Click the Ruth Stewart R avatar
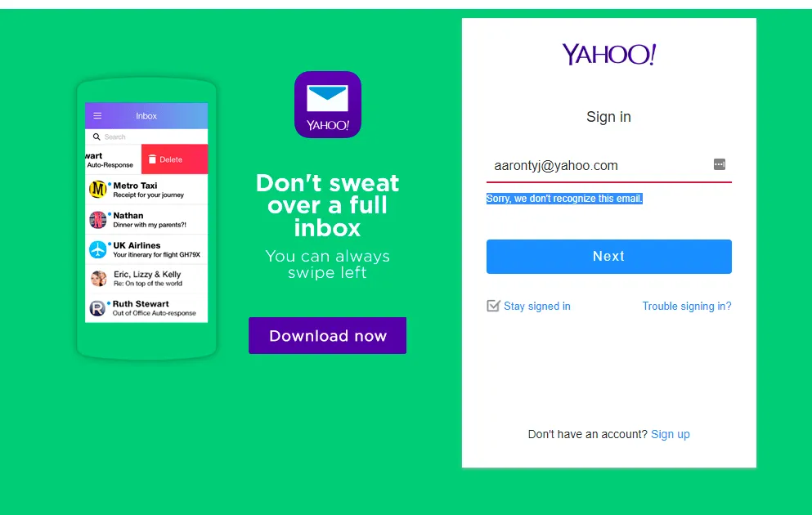This screenshot has height=515, width=812. tap(97, 308)
